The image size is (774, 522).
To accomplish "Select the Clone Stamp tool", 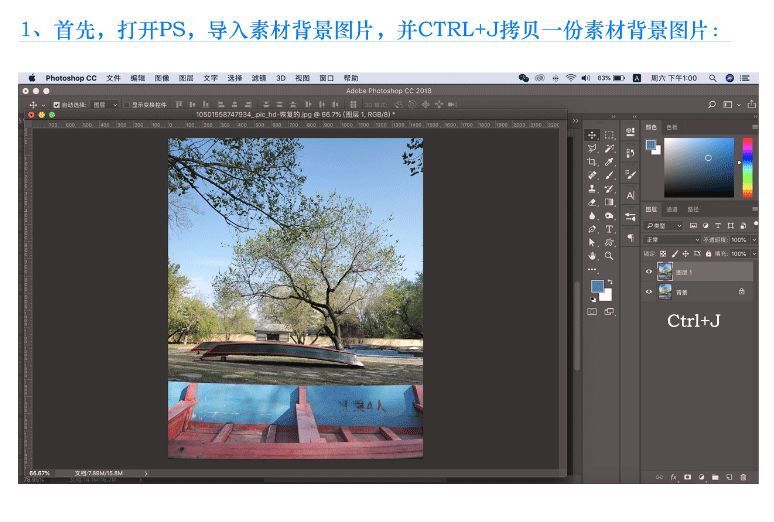I will point(592,189).
